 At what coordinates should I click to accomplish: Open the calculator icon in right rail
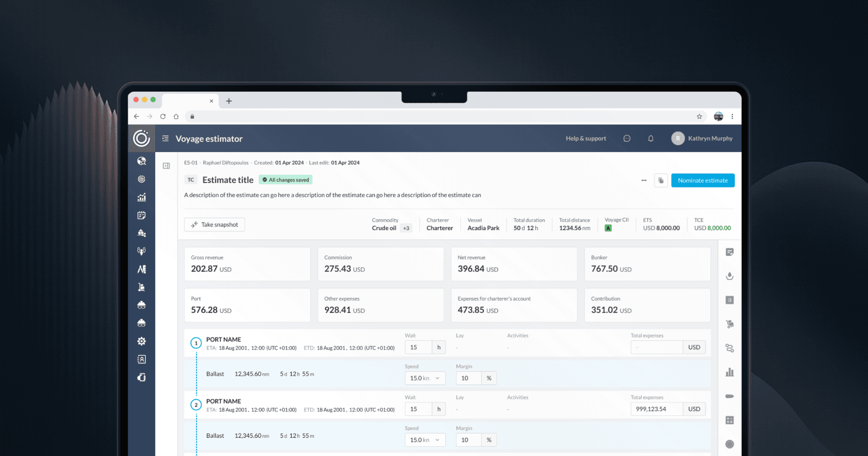pos(729,420)
